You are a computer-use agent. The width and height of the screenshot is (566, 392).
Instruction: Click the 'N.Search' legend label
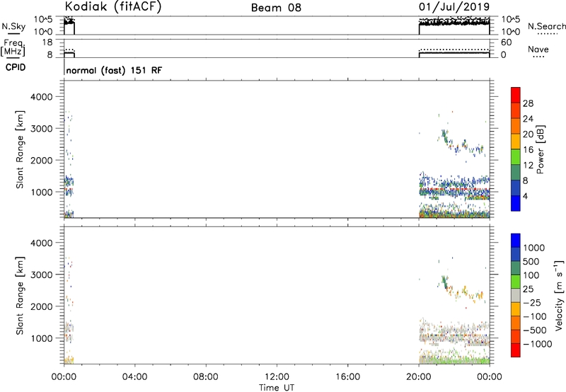[546, 26]
